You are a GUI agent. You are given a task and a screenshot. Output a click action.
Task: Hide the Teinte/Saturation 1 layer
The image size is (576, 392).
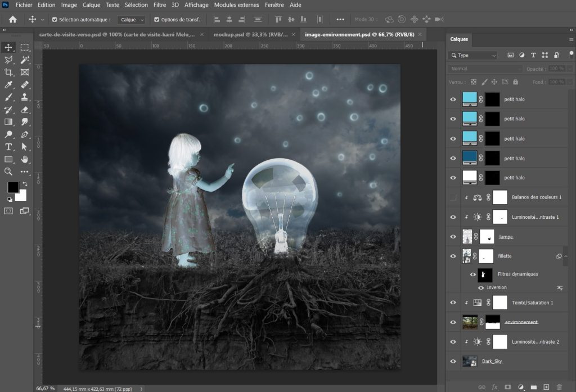[453, 303]
